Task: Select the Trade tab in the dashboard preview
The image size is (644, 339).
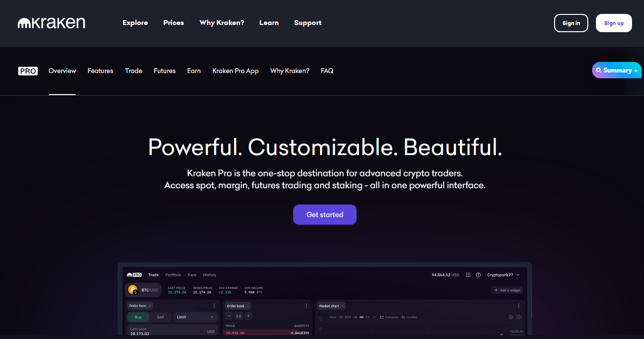Action: click(153, 275)
